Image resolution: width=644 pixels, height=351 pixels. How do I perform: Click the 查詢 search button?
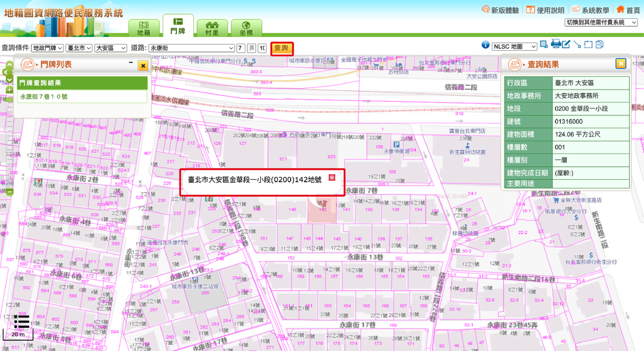coord(282,48)
